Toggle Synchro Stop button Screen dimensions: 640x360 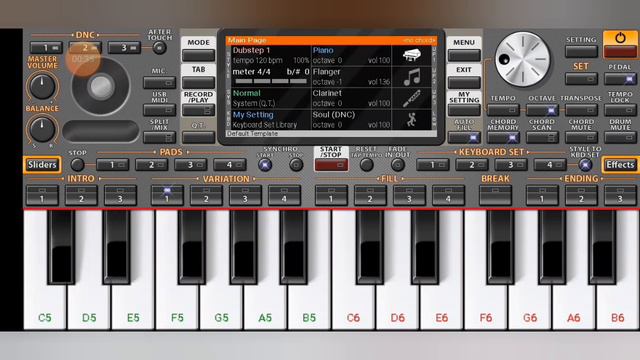(x=296, y=165)
